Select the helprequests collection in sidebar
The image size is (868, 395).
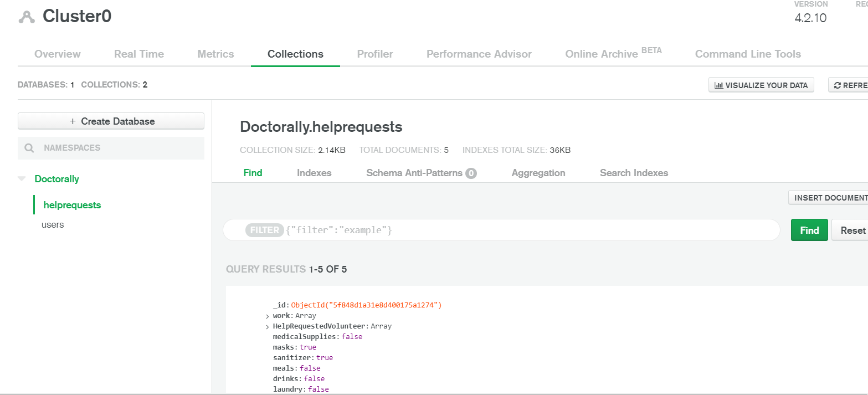coord(72,205)
